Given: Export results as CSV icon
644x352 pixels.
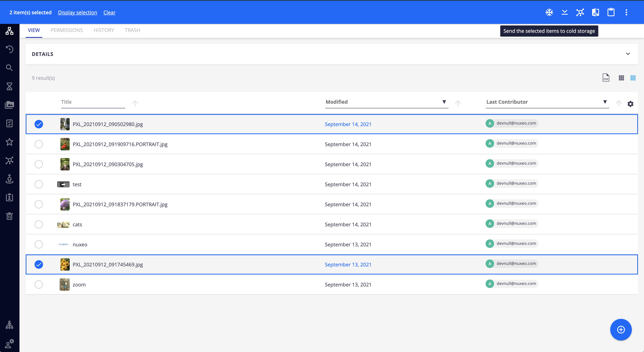Looking at the screenshot, I should coord(606,78).
